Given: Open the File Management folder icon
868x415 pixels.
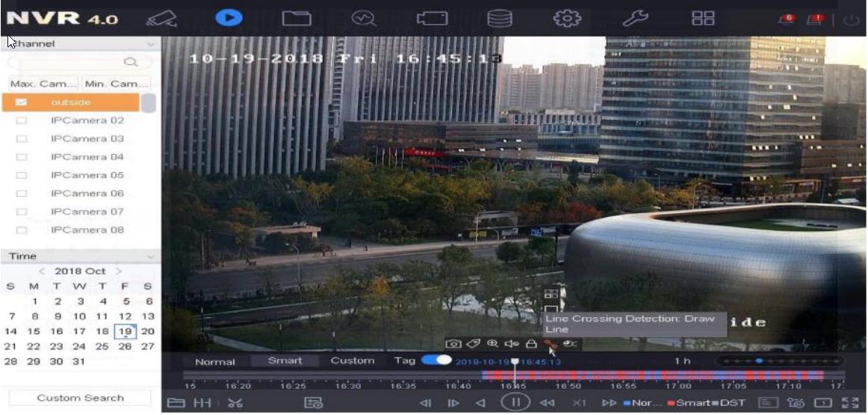Looking at the screenshot, I should 296,19.
